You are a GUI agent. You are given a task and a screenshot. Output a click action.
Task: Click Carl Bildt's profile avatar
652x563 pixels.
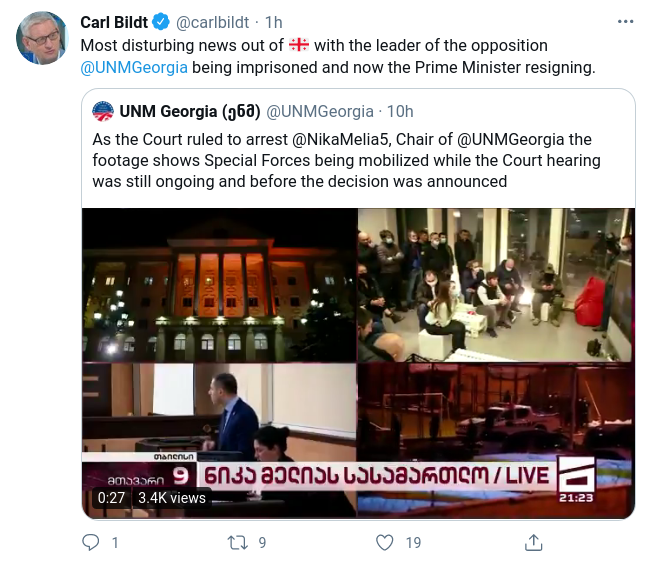pos(41,37)
